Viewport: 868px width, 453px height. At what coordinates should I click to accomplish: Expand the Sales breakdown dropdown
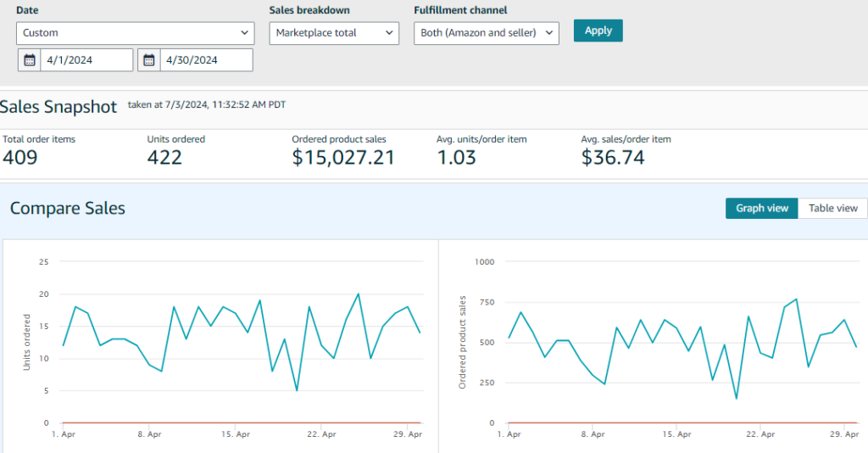(334, 33)
